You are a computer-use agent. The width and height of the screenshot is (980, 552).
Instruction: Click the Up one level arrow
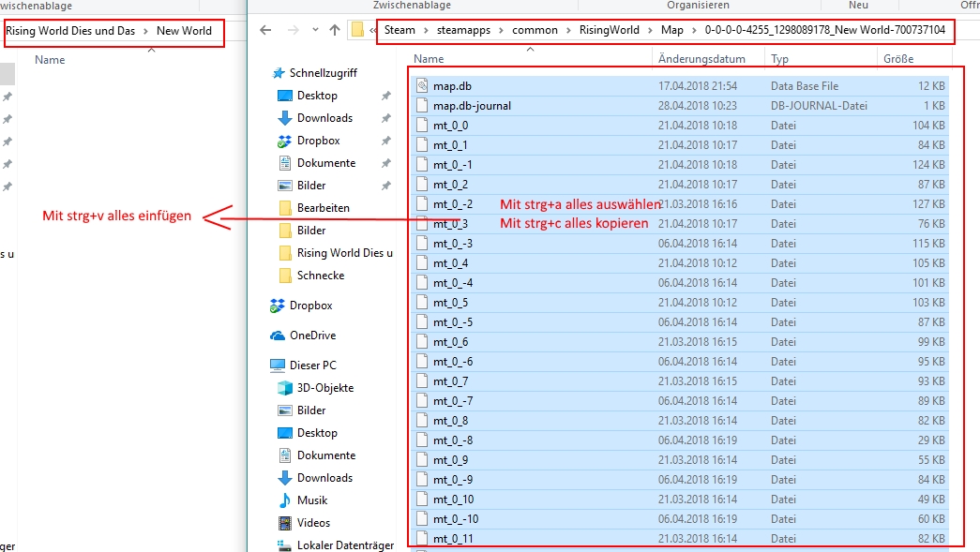335,30
